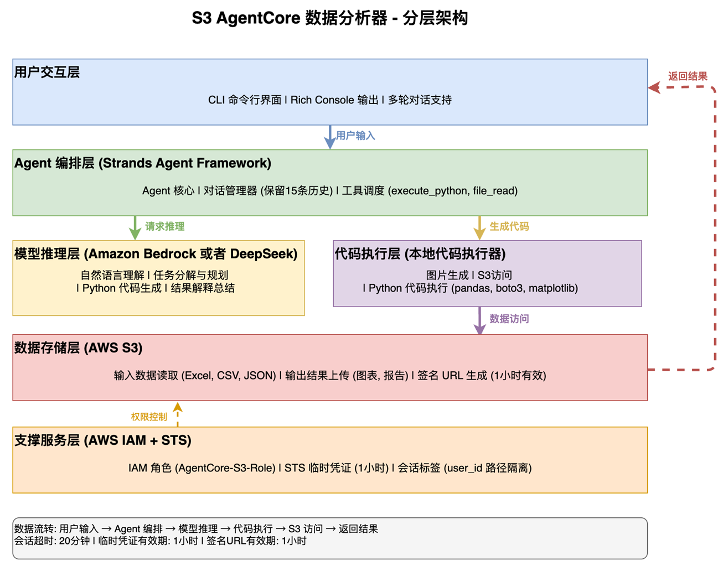Click the red "返回结果" label

pos(688,76)
